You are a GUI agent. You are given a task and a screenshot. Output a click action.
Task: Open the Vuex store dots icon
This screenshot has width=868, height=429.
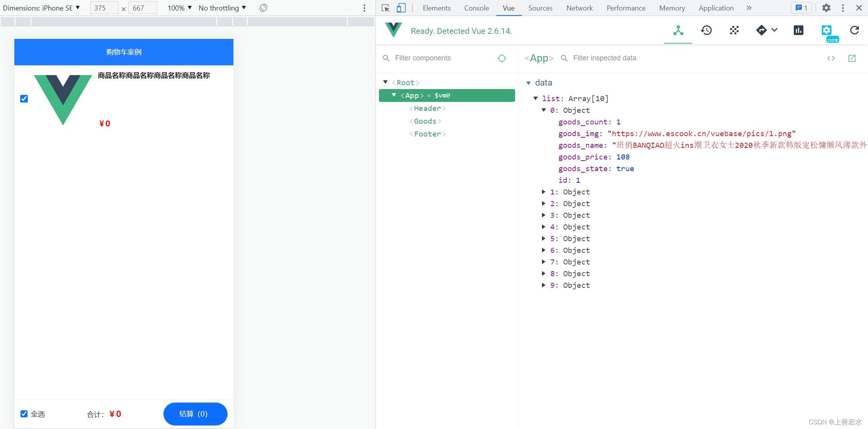click(734, 30)
